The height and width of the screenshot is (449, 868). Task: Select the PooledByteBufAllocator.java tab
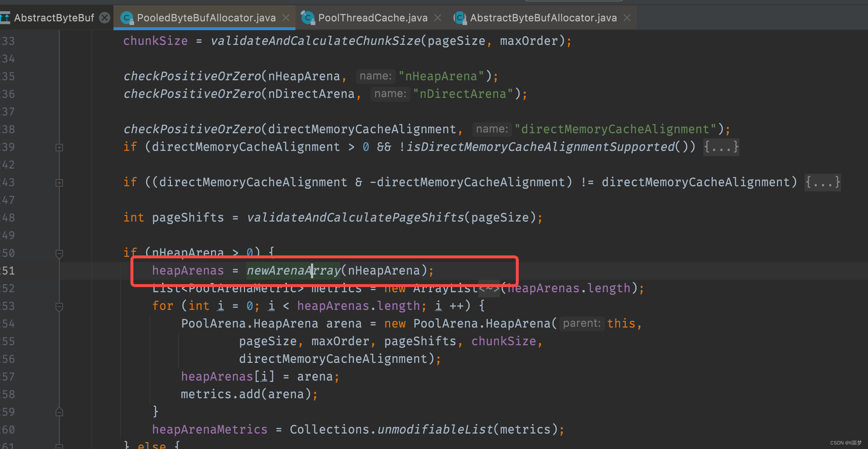[206, 18]
